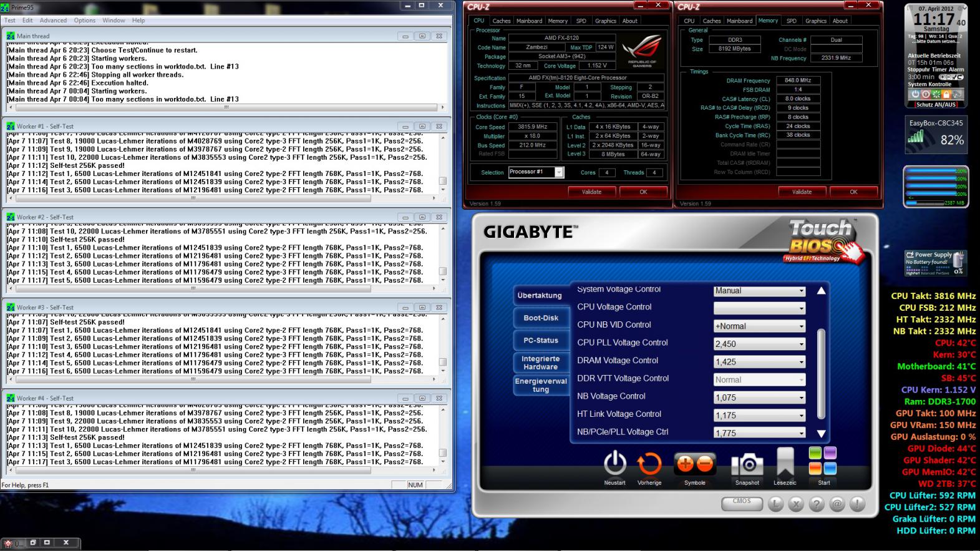This screenshot has width=980, height=551.
Task: Open the DRAM Voltage Control dropdown
Action: [759, 362]
